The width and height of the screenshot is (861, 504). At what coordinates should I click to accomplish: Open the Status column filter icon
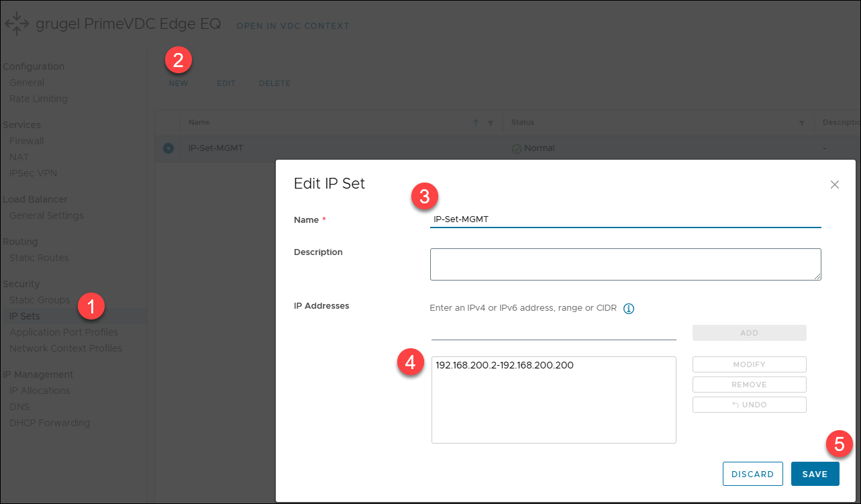801,123
